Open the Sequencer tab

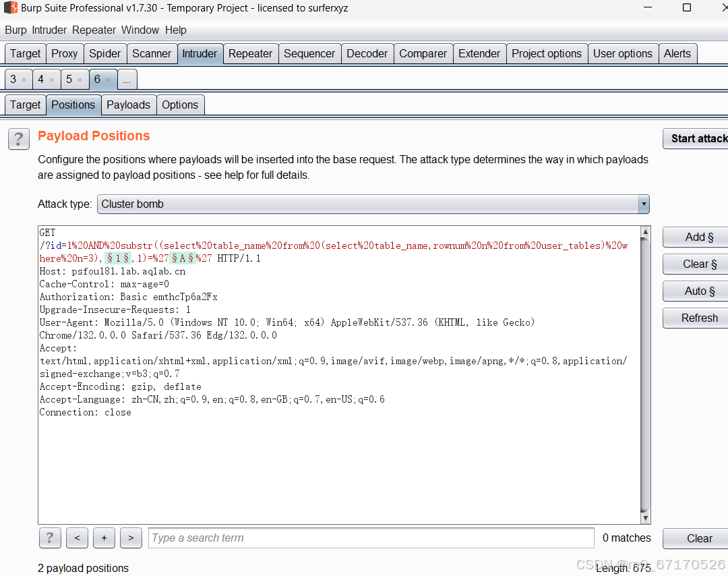coord(309,54)
